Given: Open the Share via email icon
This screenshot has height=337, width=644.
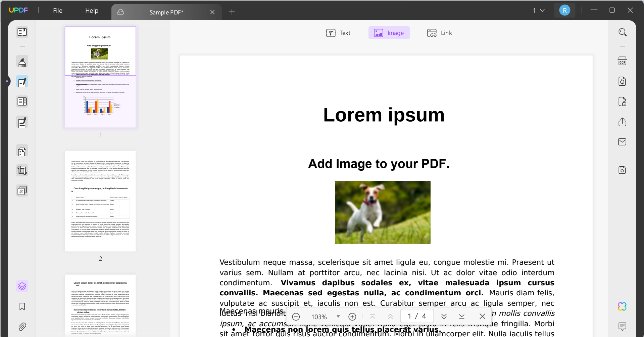Looking at the screenshot, I should 623,141.
